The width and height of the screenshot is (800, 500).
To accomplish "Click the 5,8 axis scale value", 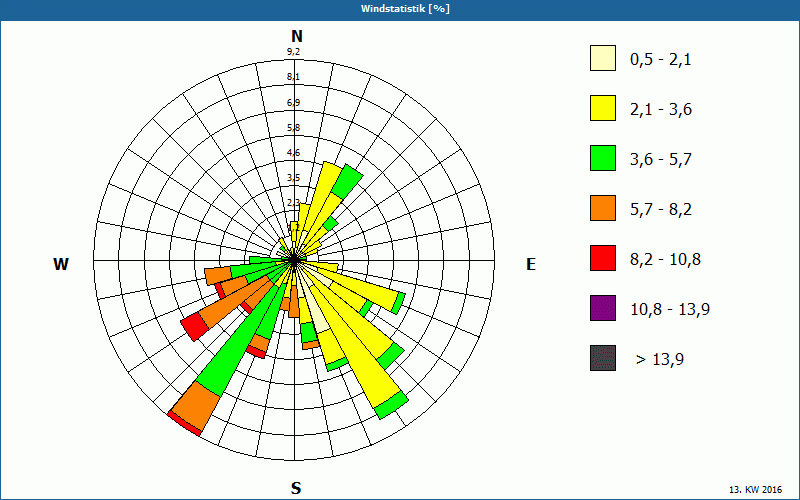I will point(293,128).
